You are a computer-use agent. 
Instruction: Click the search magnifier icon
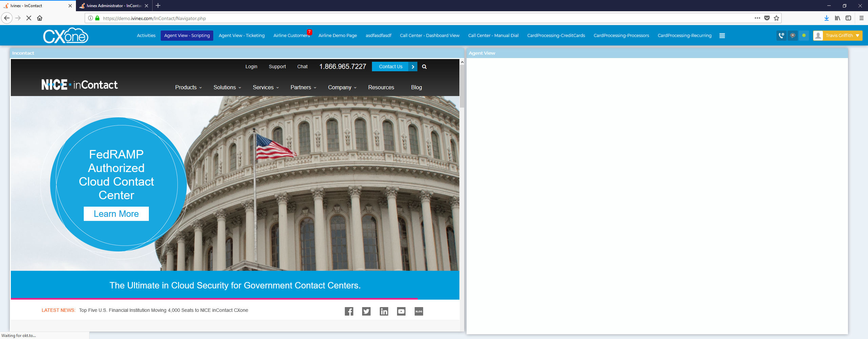coord(424,67)
